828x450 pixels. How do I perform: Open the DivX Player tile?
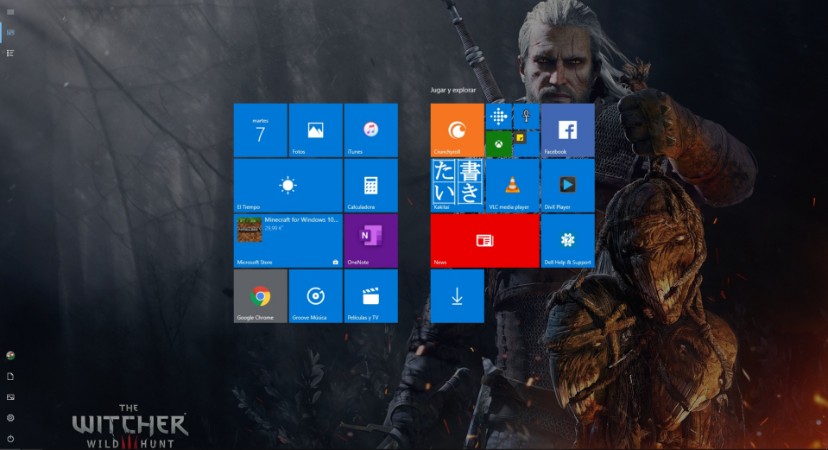pos(568,185)
